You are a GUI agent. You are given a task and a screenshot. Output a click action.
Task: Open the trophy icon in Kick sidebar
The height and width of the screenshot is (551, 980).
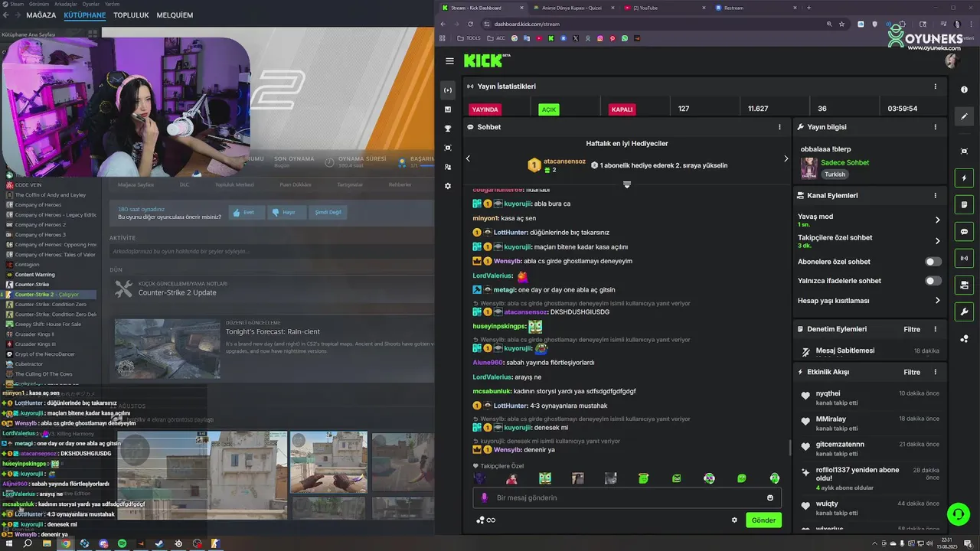[x=448, y=129]
